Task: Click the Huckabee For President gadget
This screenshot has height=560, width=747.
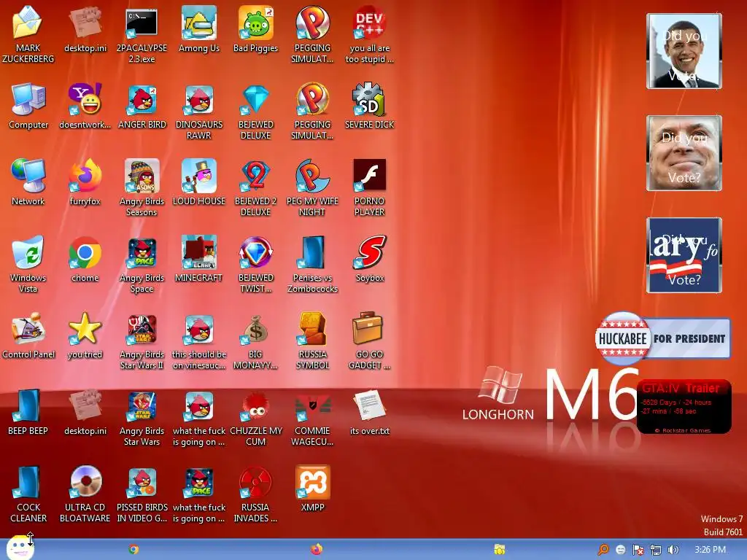Action: tap(662, 338)
